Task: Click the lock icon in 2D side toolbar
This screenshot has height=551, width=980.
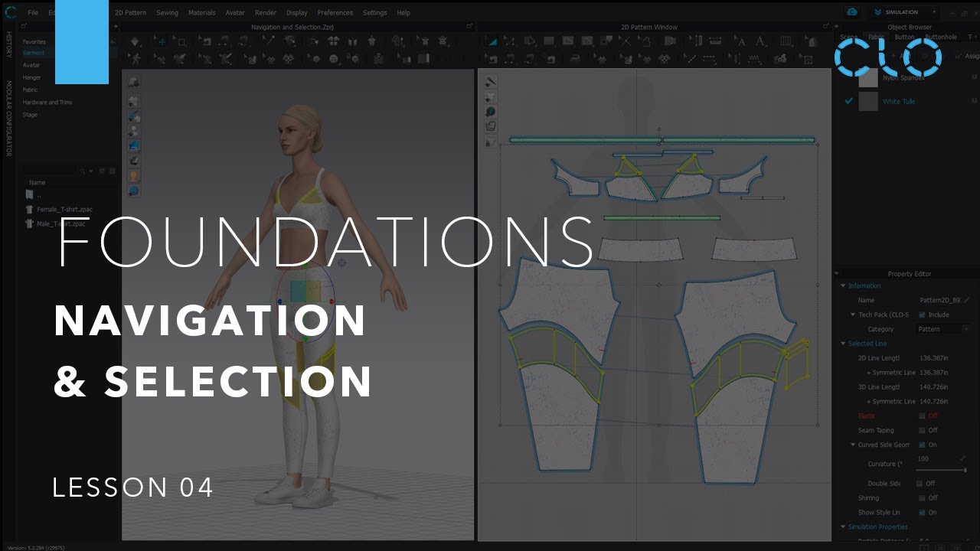Action: [491, 142]
